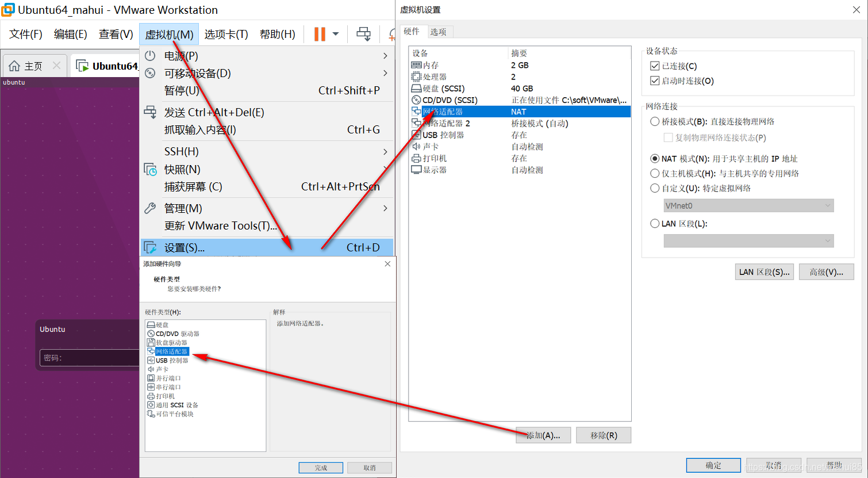
Task: Click the VMware Workstation logo icon
Action: coord(8,10)
